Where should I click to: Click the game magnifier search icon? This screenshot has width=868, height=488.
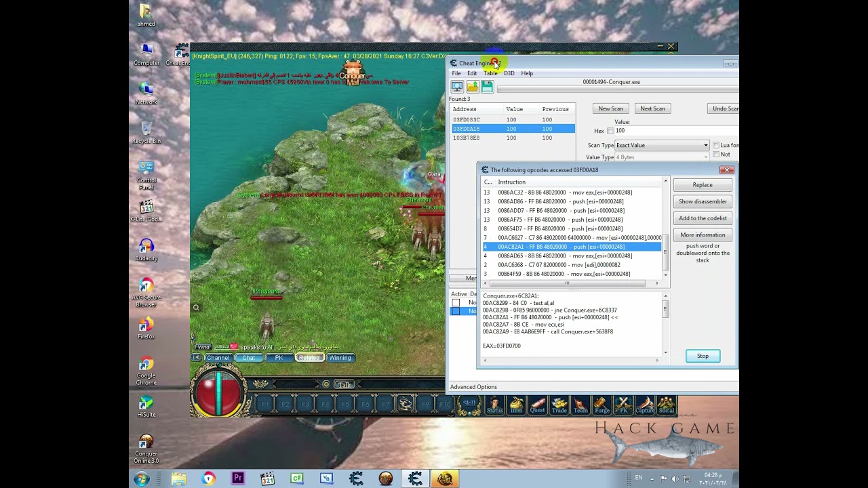pos(196,308)
